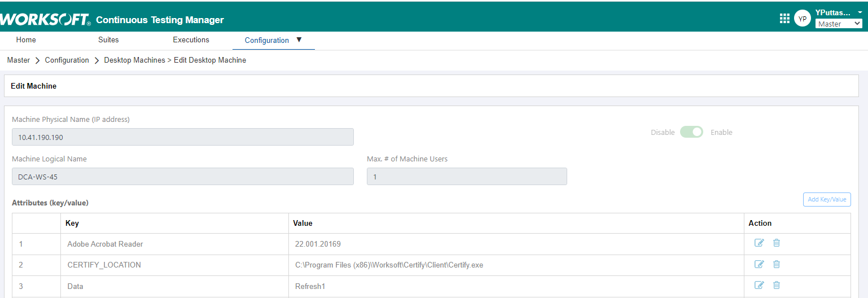Expand the user account caret menu

[860, 12]
